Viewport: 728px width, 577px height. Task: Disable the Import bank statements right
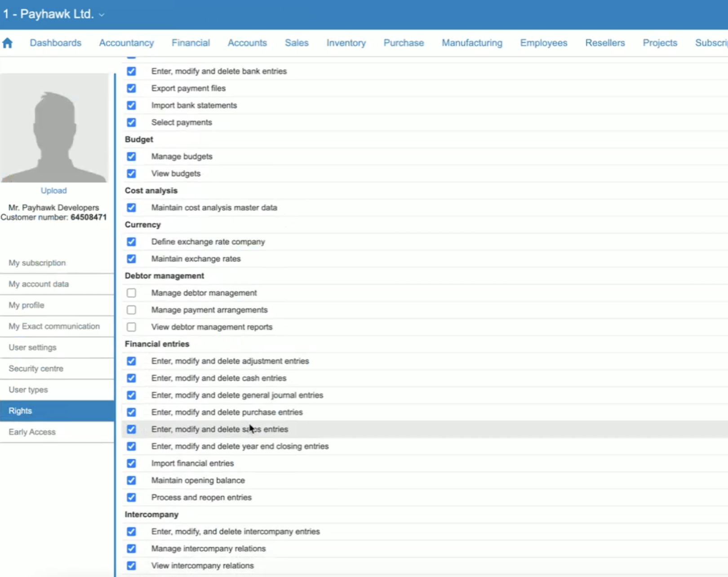131,105
